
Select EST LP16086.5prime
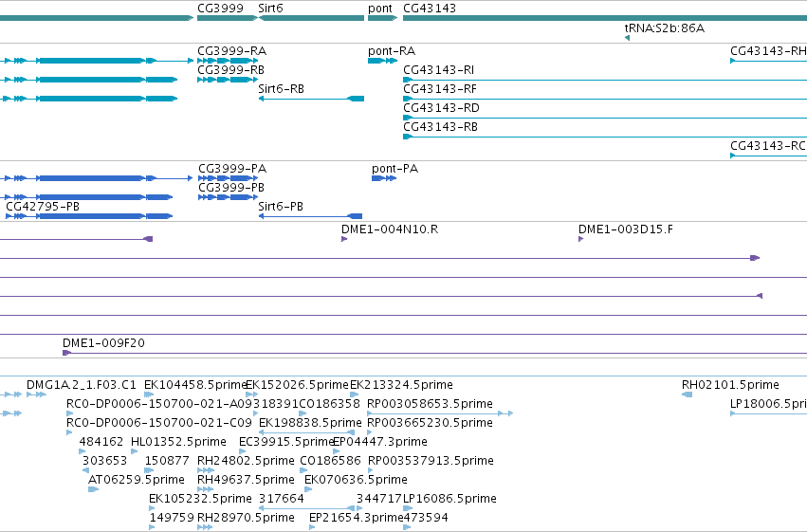tap(449, 499)
